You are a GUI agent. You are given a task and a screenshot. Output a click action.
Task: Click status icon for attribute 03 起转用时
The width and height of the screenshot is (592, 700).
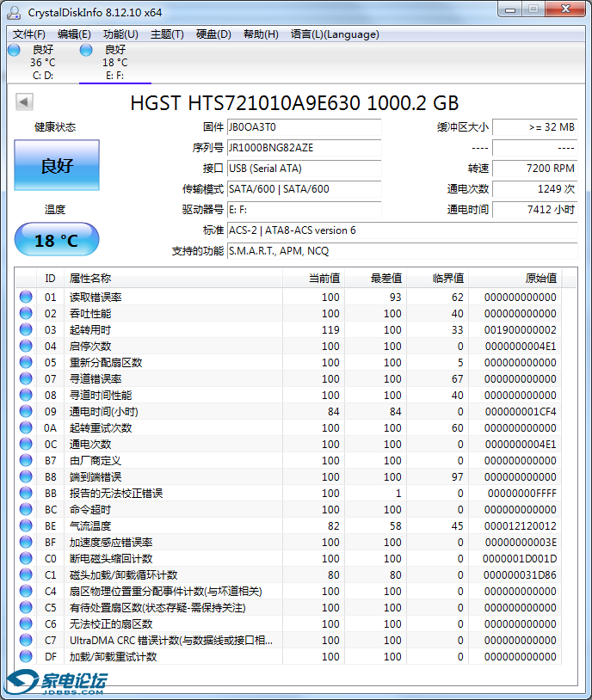click(26, 329)
